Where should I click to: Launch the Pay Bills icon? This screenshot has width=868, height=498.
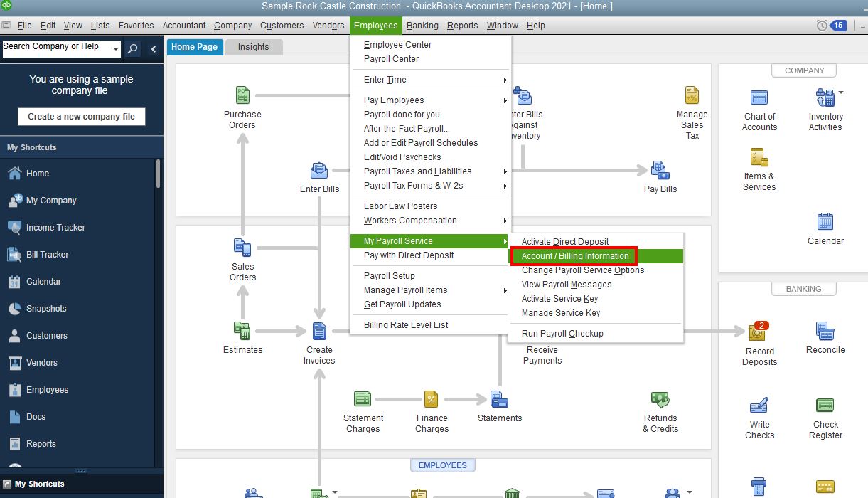coord(660,171)
